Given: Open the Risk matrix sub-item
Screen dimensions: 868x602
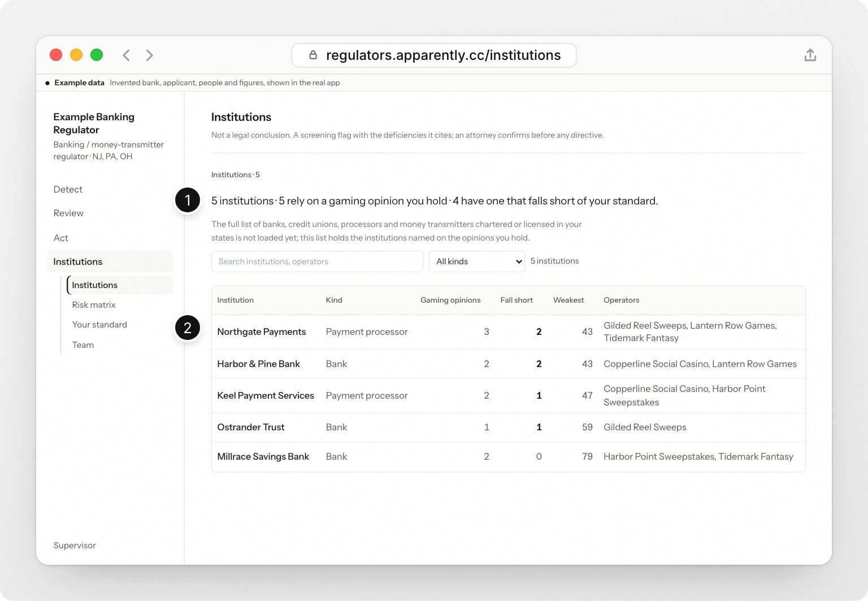Looking at the screenshot, I should pos(94,305).
